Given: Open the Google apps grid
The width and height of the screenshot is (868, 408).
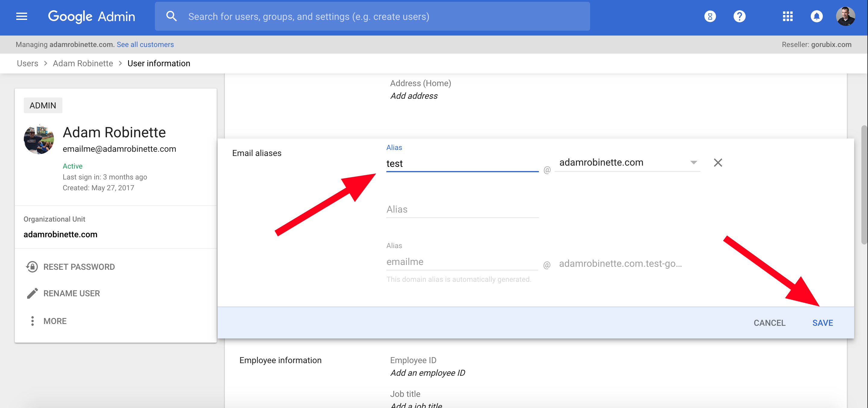Looking at the screenshot, I should pos(788,16).
